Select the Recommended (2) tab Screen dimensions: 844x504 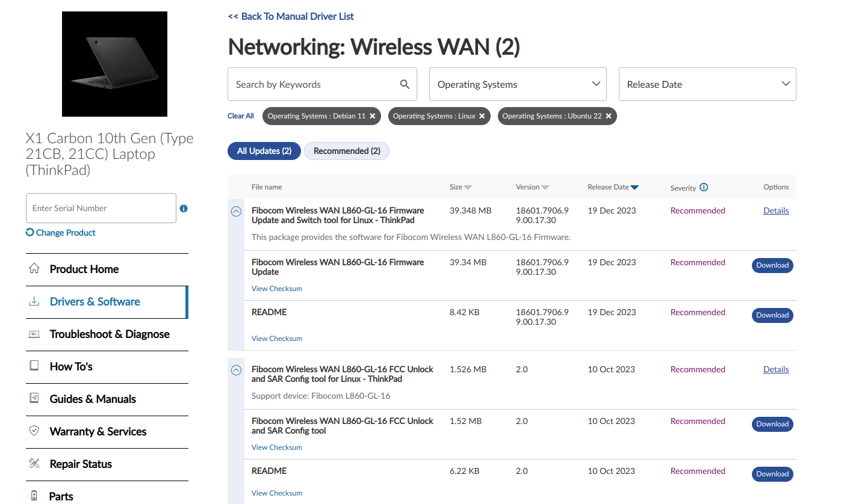point(347,151)
